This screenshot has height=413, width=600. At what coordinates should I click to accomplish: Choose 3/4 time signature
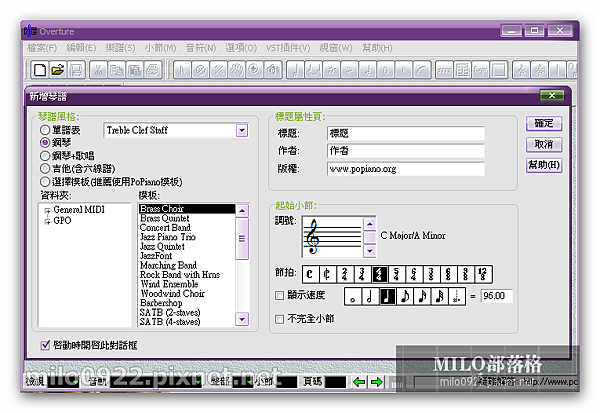click(362, 274)
